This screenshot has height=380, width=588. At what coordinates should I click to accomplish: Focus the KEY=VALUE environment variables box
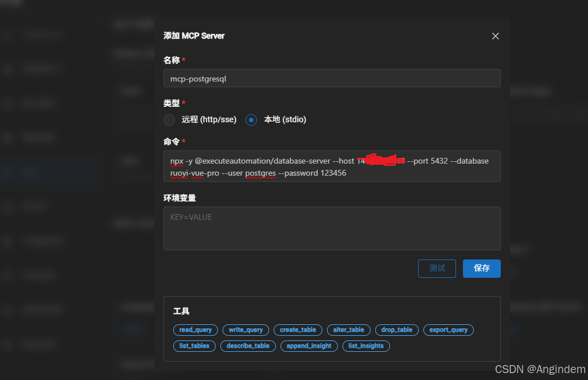coord(332,228)
